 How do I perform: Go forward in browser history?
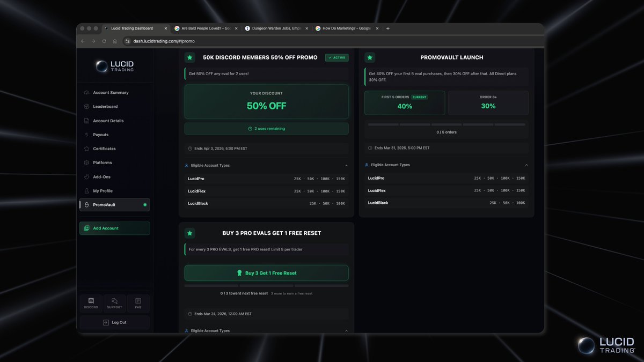pyautogui.click(x=93, y=41)
